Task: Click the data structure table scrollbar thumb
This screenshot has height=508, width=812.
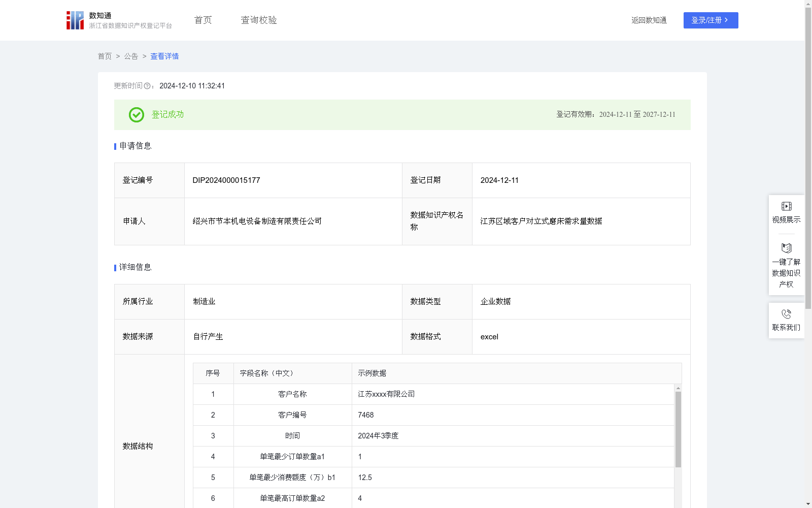Action: click(x=678, y=429)
